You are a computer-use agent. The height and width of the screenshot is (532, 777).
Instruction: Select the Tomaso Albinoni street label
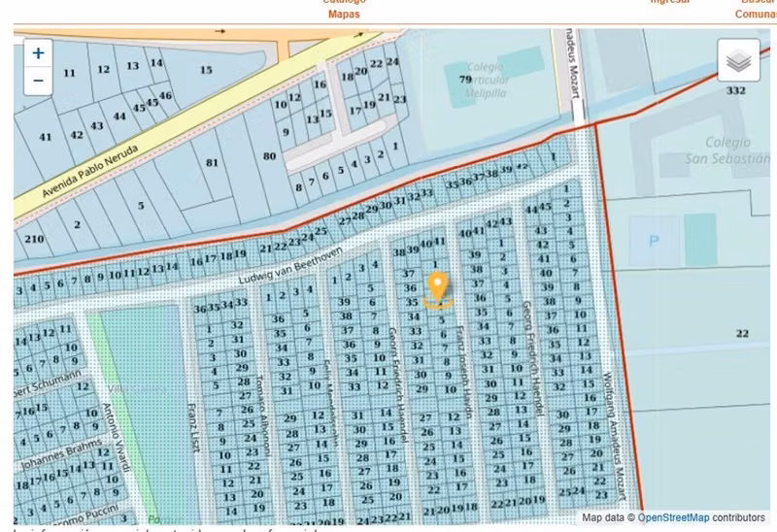263,416
